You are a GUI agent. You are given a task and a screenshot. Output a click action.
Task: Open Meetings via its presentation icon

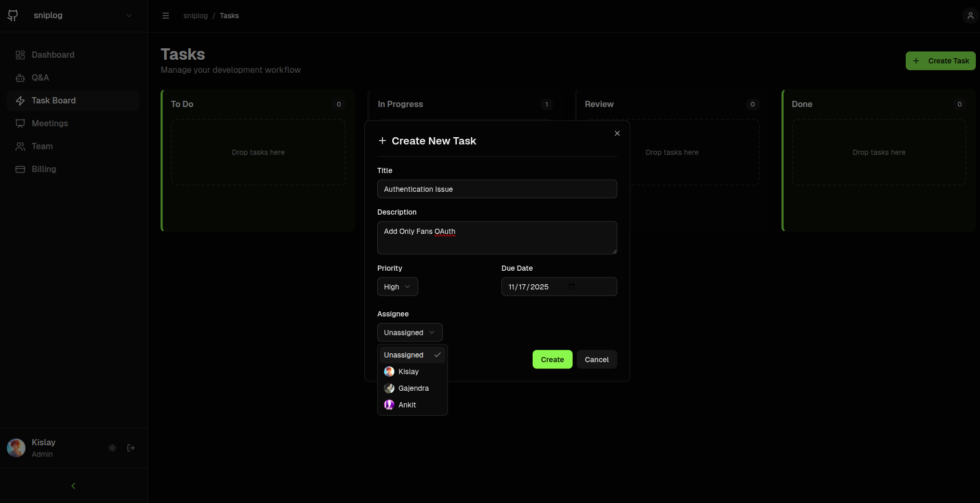pos(20,123)
